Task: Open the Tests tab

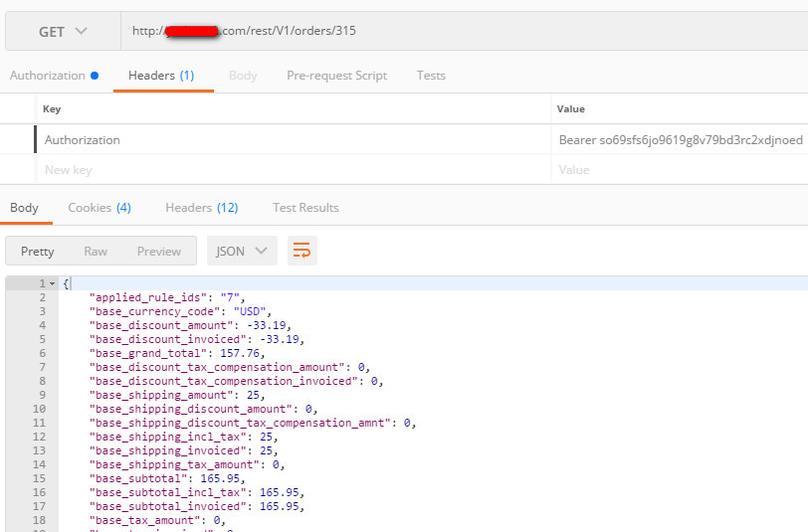Action: (x=431, y=76)
